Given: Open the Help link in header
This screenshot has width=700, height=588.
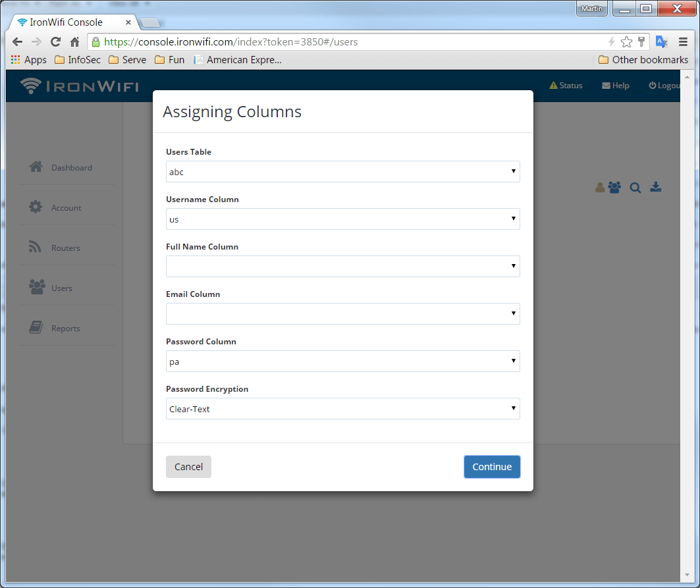Looking at the screenshot, I should pyautogui.click(x=616, y=86).
